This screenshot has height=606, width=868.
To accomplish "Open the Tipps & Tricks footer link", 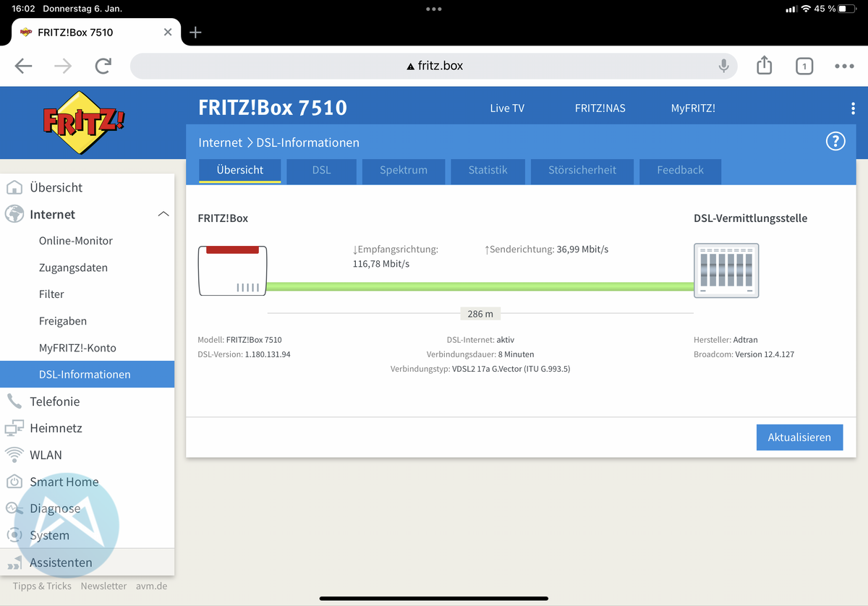I will coord(42,586).
